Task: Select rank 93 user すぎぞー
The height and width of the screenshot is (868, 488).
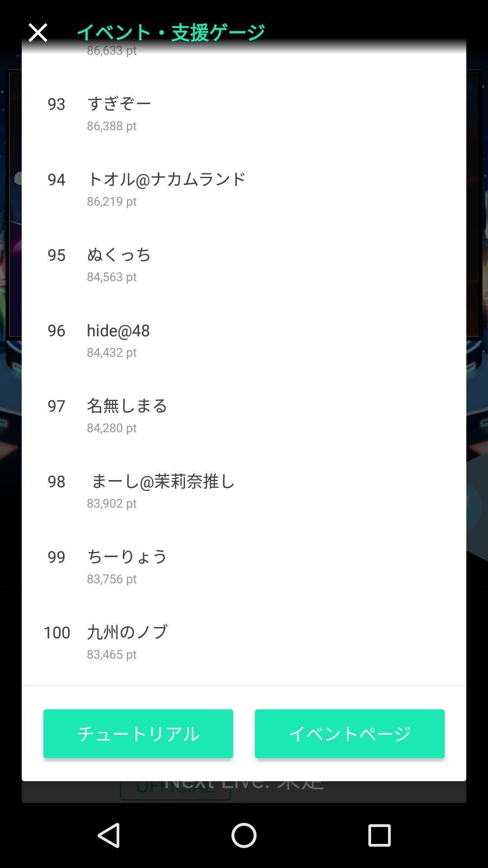Action: (119, 104)
